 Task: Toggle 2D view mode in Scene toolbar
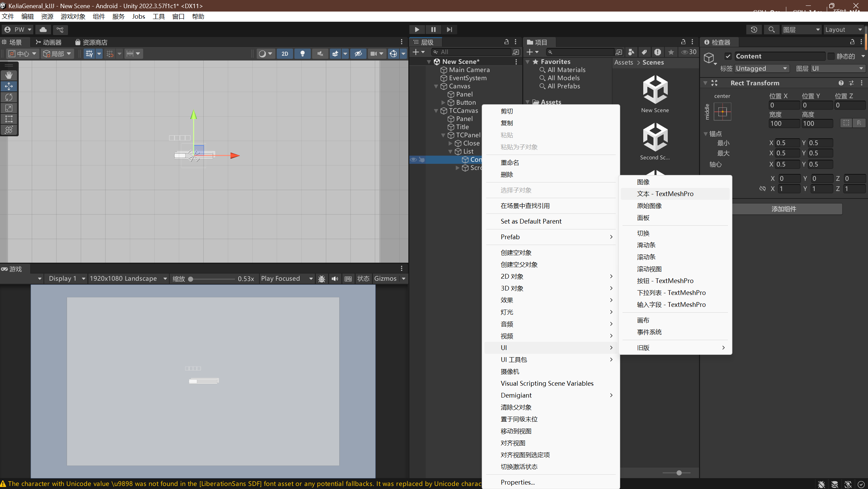[x=285, y=54]
